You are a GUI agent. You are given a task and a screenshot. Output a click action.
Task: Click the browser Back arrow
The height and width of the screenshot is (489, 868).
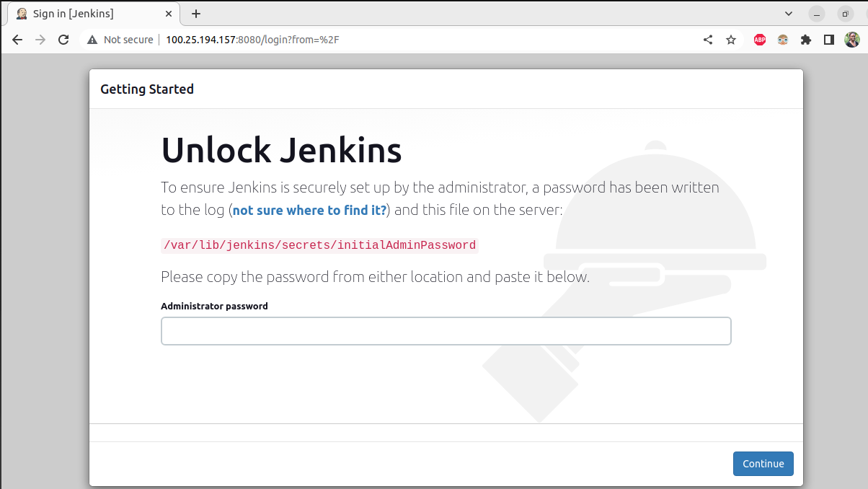click(x=17, y=40)
